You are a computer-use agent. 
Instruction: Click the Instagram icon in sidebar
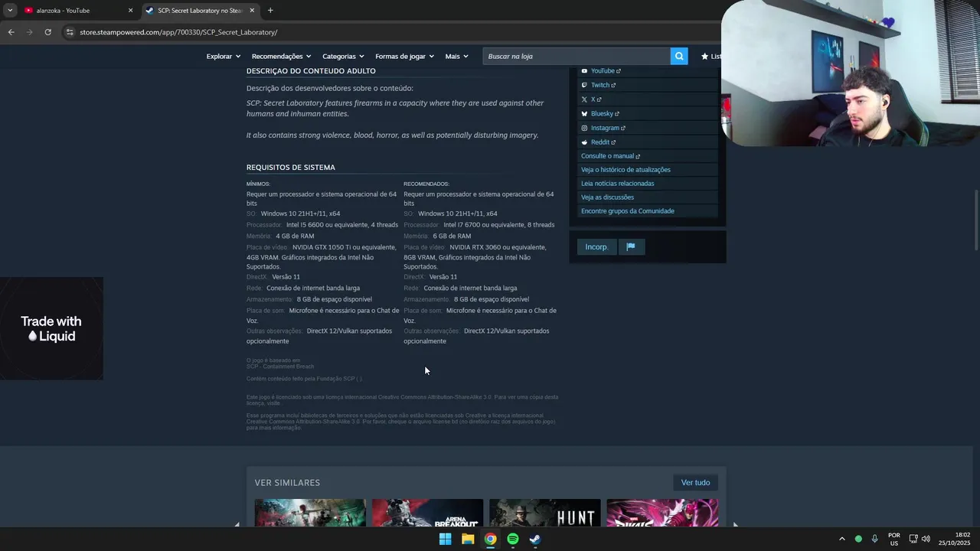tap(584, 128)
